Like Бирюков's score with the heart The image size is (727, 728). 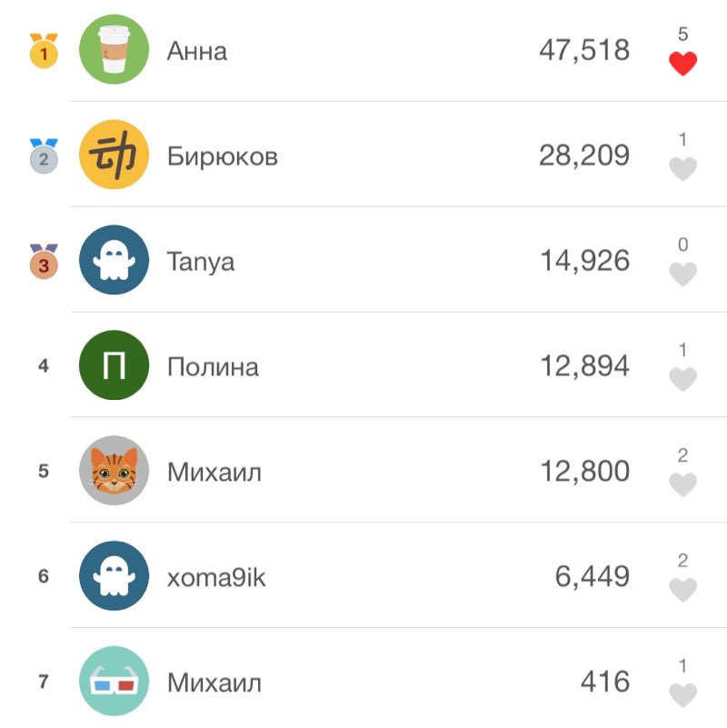(x=682, y=169)
